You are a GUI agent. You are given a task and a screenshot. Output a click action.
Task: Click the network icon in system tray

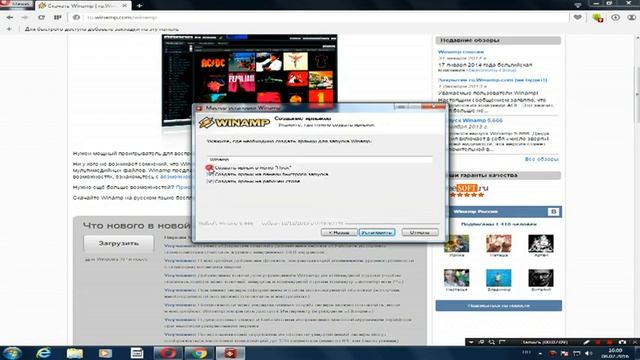[576, 353]
